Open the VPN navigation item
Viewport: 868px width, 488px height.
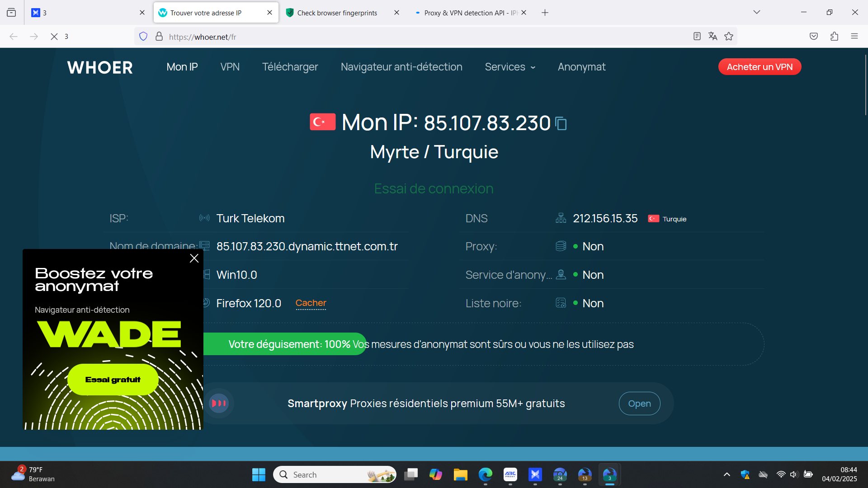tap(230, 67)
